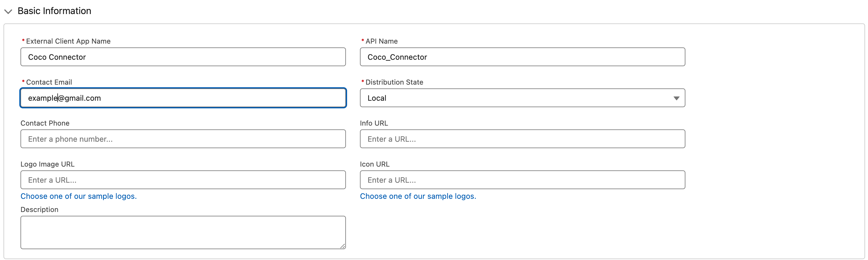The image size is (868, 260).
Task: Click the Distribution State label
Action: pyautogui.click(x=394, y=82)
